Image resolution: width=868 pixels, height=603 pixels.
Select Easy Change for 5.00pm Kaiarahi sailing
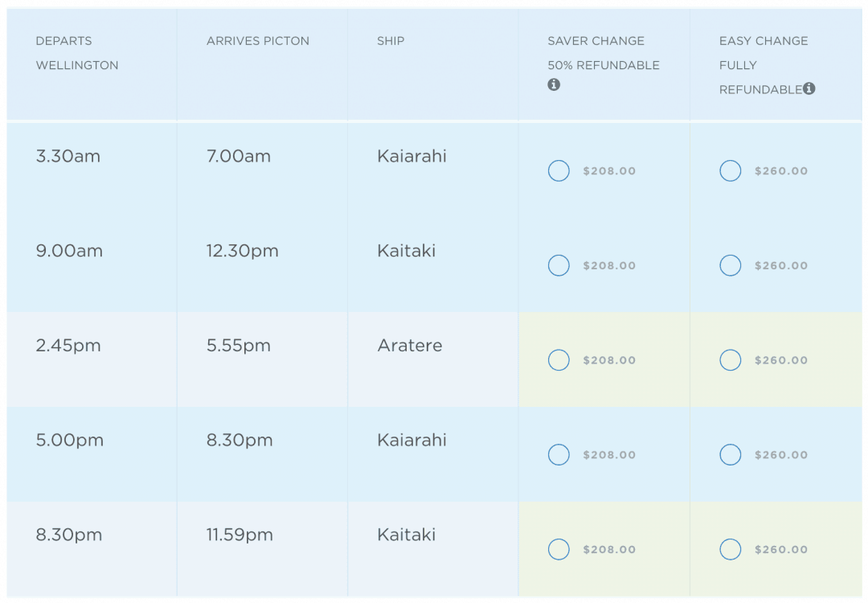pos(730,455)
